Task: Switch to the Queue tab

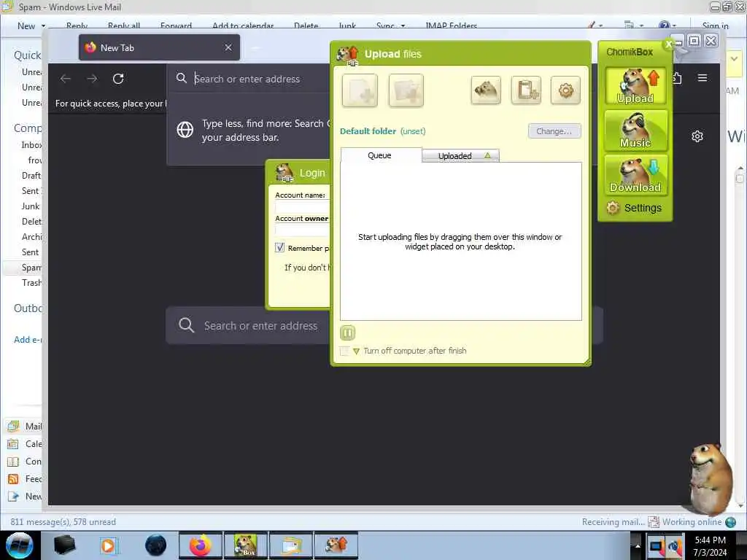Action: coord(381,155)
